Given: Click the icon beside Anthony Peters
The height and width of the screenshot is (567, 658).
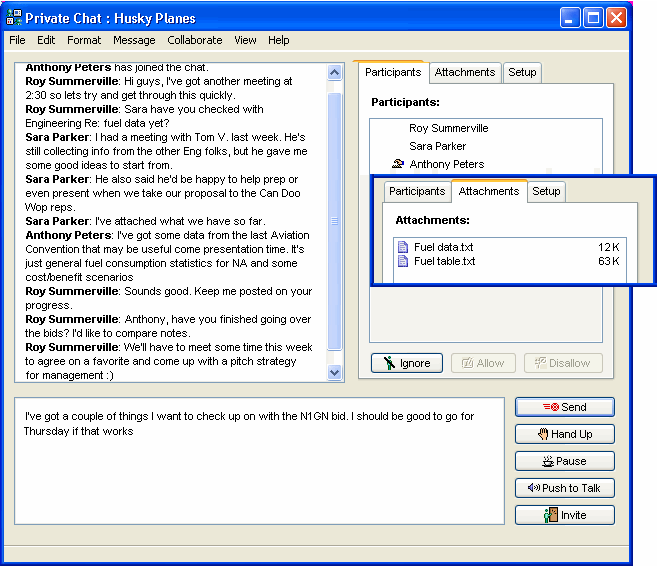Looking at the screenshot, I should [x=397, y=164].
